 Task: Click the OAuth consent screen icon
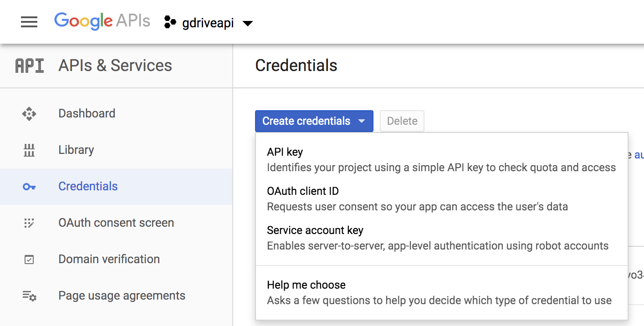tap(29, 223)
